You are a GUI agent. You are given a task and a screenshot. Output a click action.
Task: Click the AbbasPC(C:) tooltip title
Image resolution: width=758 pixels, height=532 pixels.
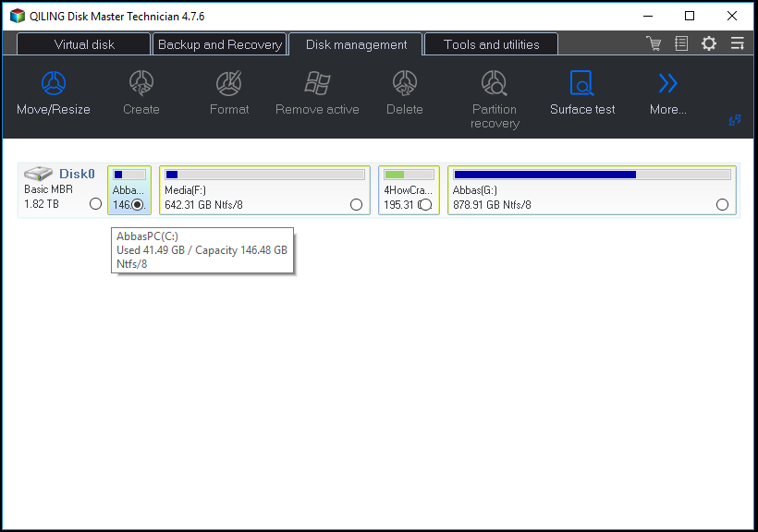(x=148, y=236)
